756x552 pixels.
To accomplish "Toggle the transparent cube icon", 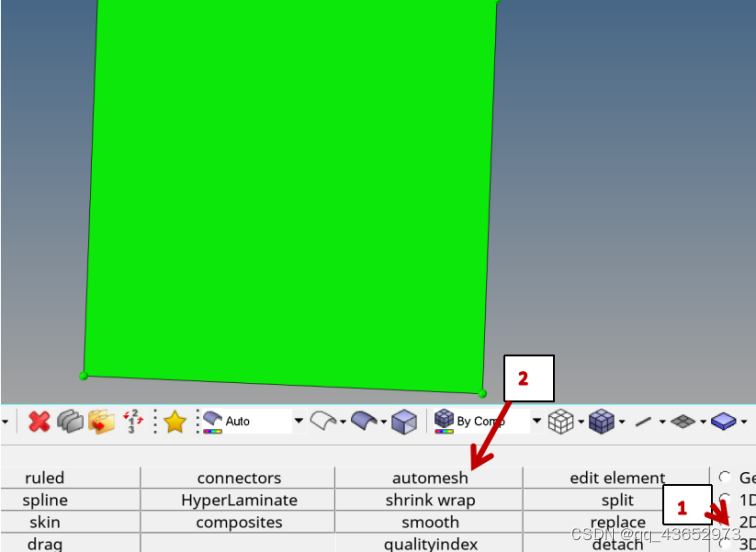I will [x=404, y=422].
